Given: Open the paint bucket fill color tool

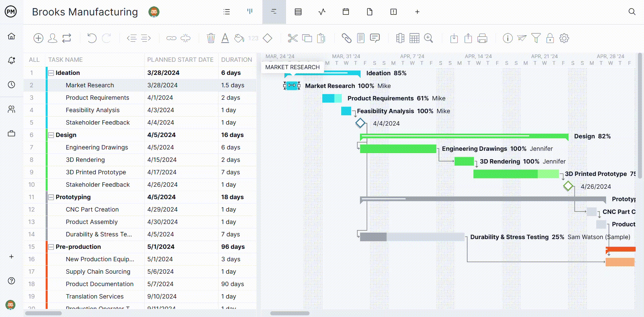Looking at the screenshot, I should click(239, 38).
